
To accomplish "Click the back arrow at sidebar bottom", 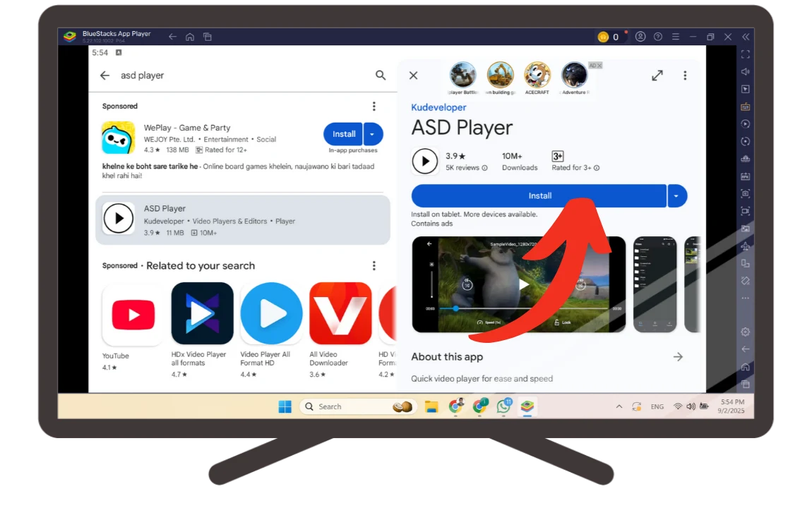I will pyautogui.click(x=745, y=349).
